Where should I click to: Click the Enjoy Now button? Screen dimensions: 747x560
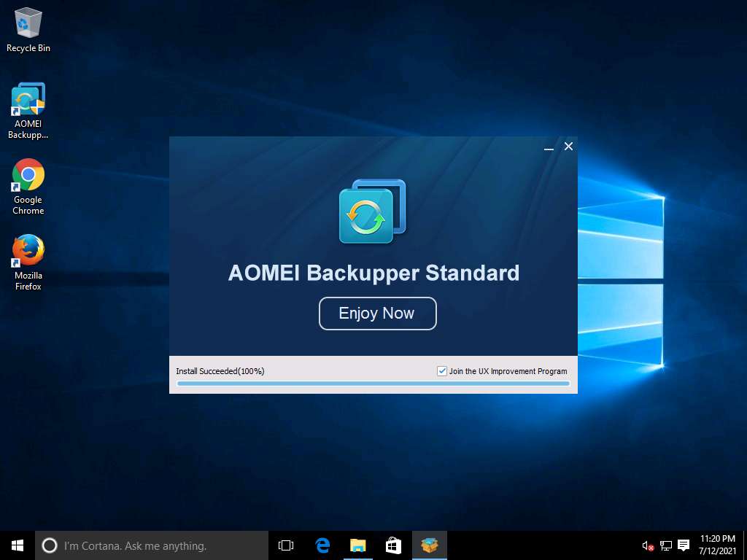pos(377,314)
